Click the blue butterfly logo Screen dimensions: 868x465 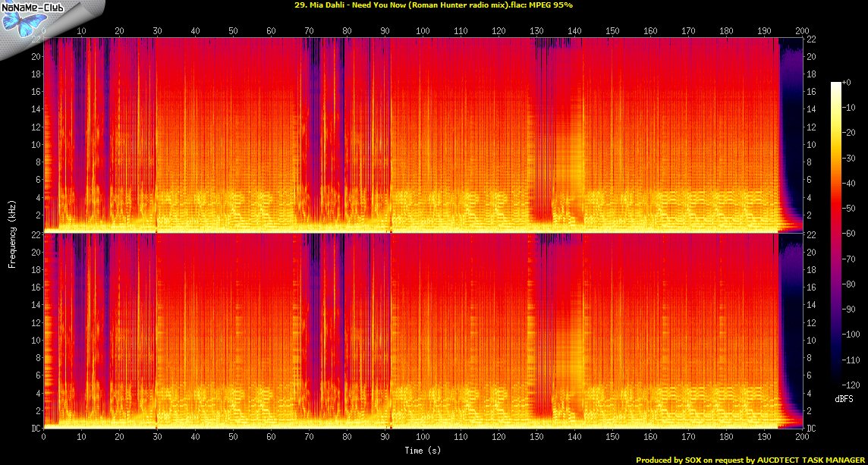coord(17,20)
